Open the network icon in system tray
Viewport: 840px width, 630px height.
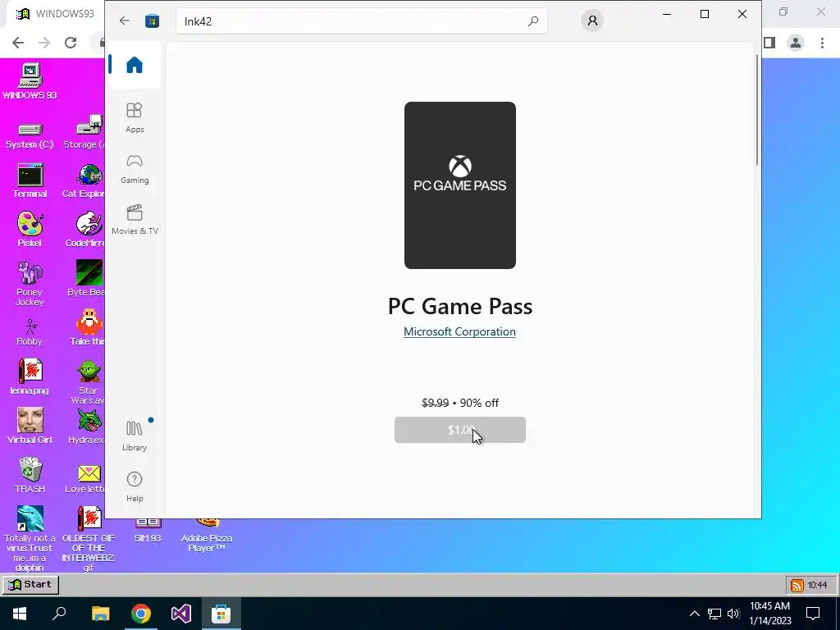[x=714, y=614]
